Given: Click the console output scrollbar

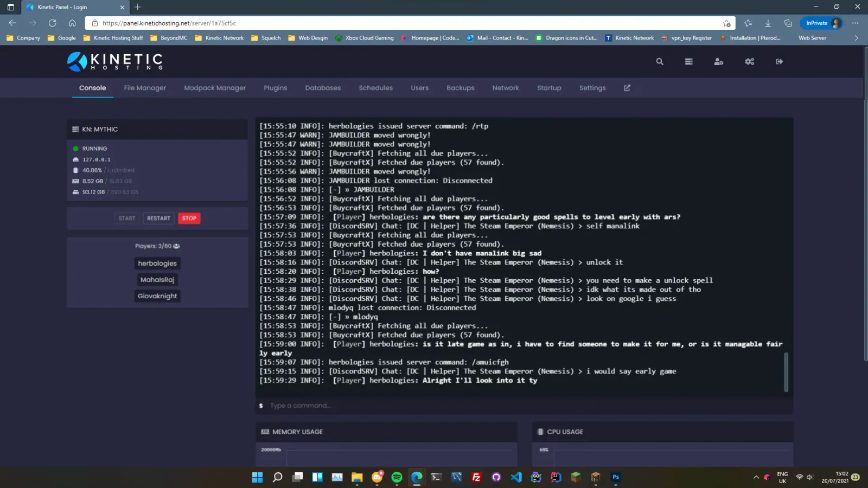Looking at the screenshot, I should pyautogui.click(x=786, y=372).
